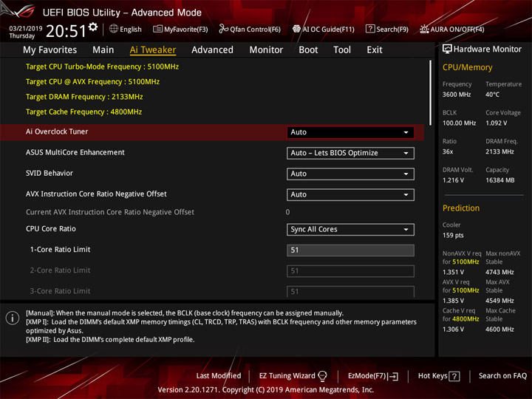Open MyFavorite(F3) label
Viewport: 532px width, 399px height.
(186, 29)
